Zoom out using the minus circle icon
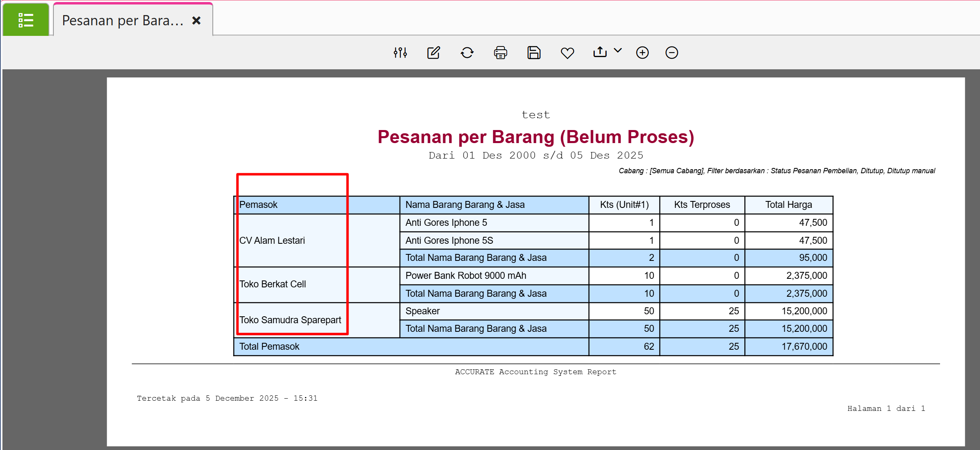This screenshot has width=980, height=450. pyautogui.click(x=671, y=53)
